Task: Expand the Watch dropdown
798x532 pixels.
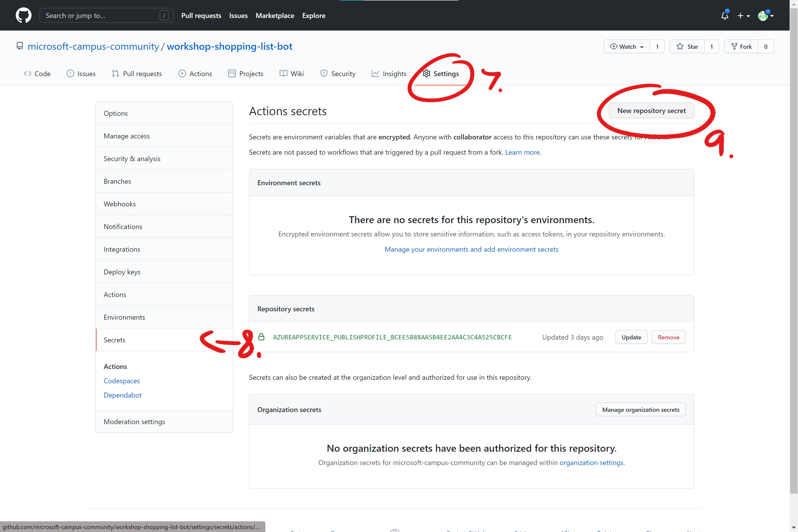Action: tap(627, 47)
